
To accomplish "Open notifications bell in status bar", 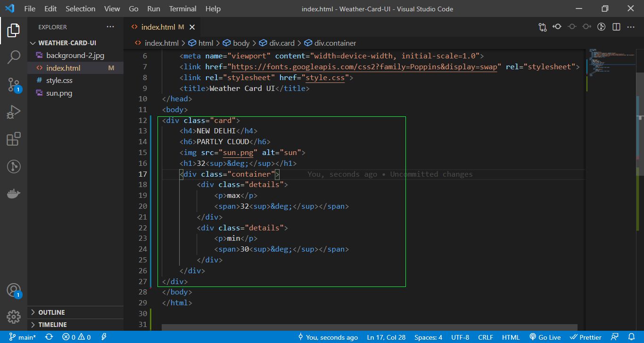I will click(x=632, y=337).
